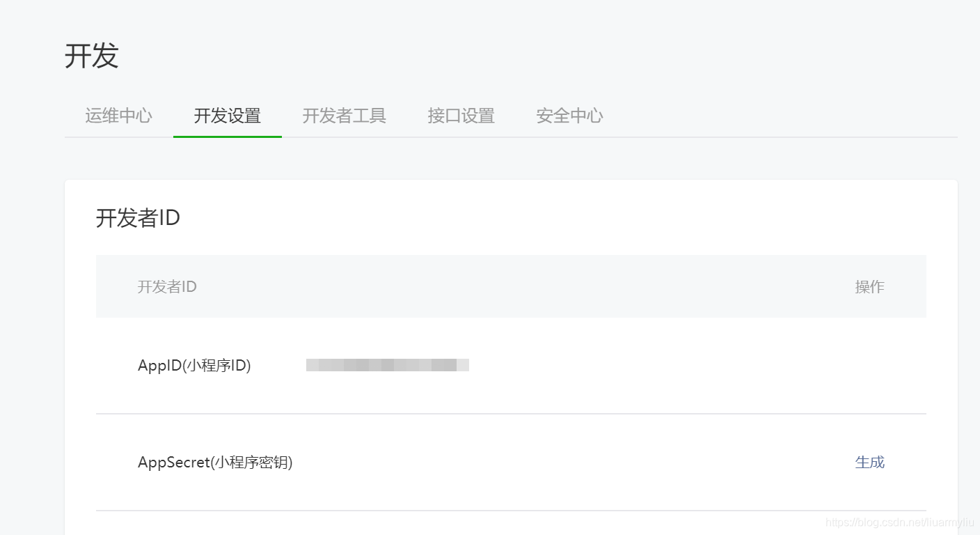
Task: Click the 开发者ID table column header
Action: tap(166, 286)
